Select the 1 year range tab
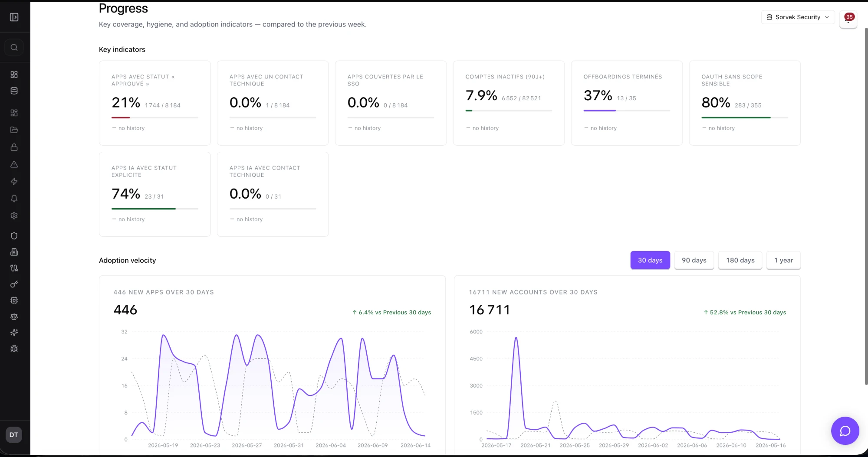868x457 pixels. (783, 260)
